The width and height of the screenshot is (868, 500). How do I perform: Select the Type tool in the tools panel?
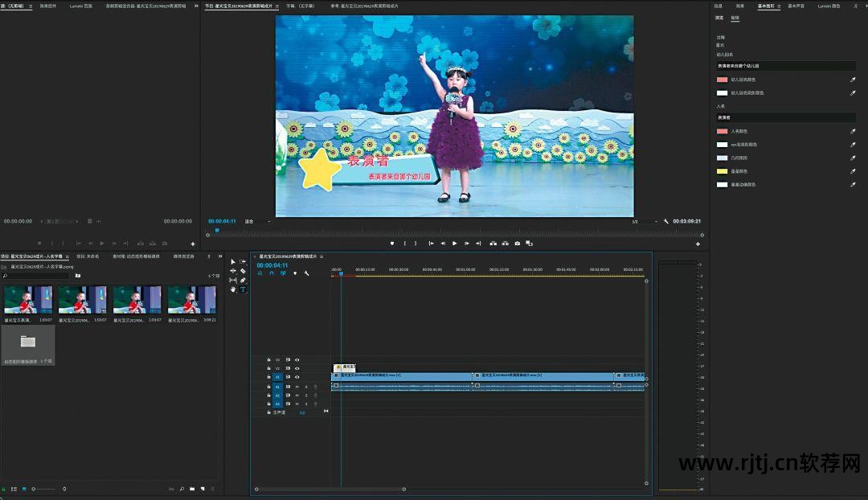point(243,289)
